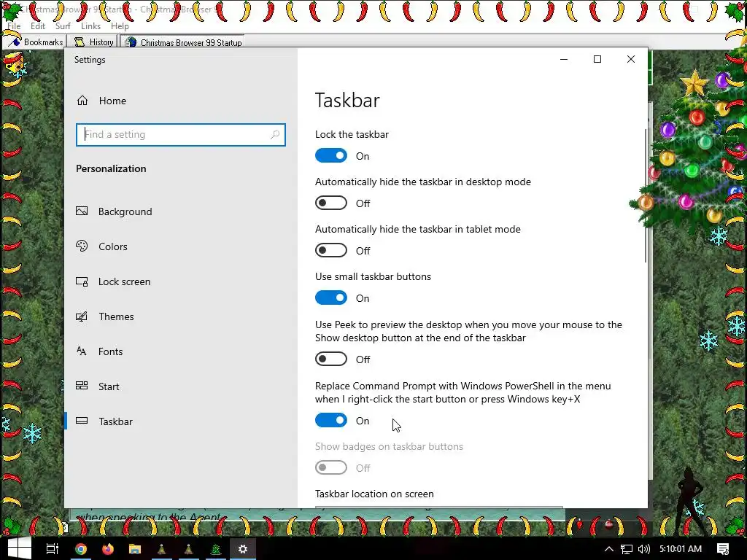Click the Taskbar location on screen label
747x560 pixels.
coord(374,494)
